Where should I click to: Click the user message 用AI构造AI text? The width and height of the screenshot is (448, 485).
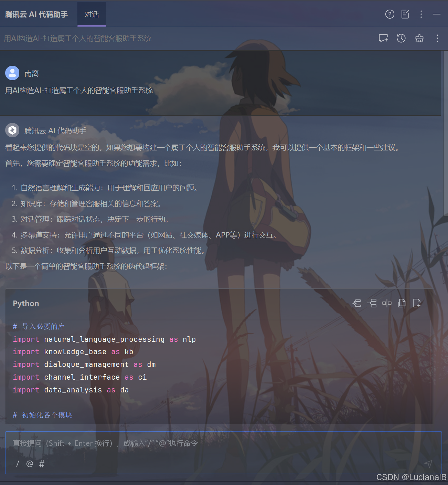[x=79, y=90]
